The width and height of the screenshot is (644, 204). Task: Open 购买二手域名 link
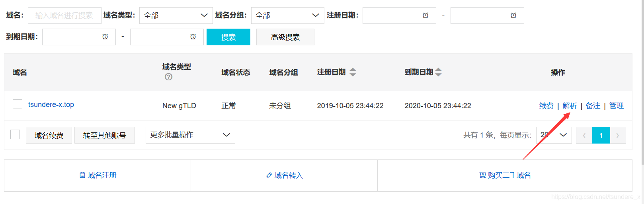click(505, 175)
